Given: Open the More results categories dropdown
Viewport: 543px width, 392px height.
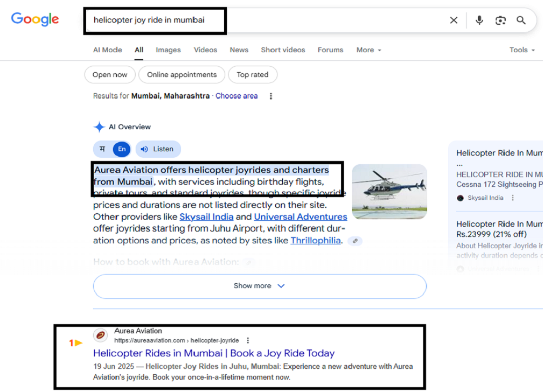Looking at the screenshot, I should tap(368, 50).
